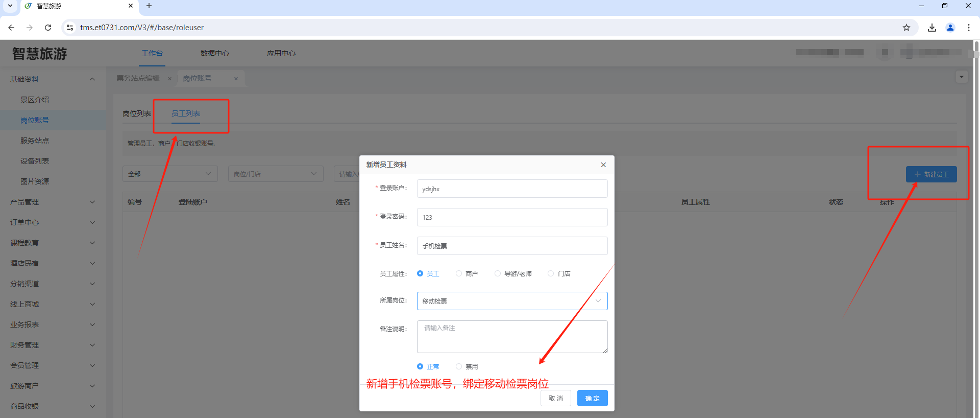The image size is (980, 418).
Task: Click the 取消 button
Action: coord(555,398)
